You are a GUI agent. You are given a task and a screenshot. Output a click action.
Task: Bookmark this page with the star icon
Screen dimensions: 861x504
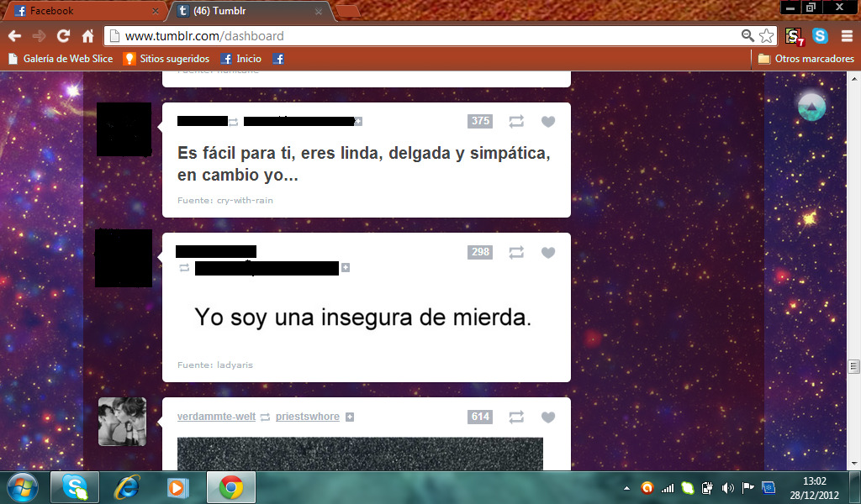pos(767,36)
